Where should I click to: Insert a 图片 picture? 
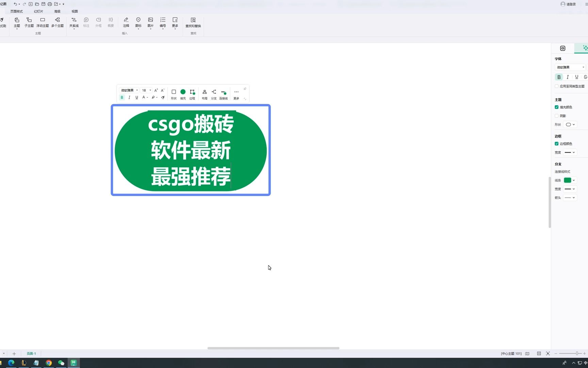[x=150, y=22]
